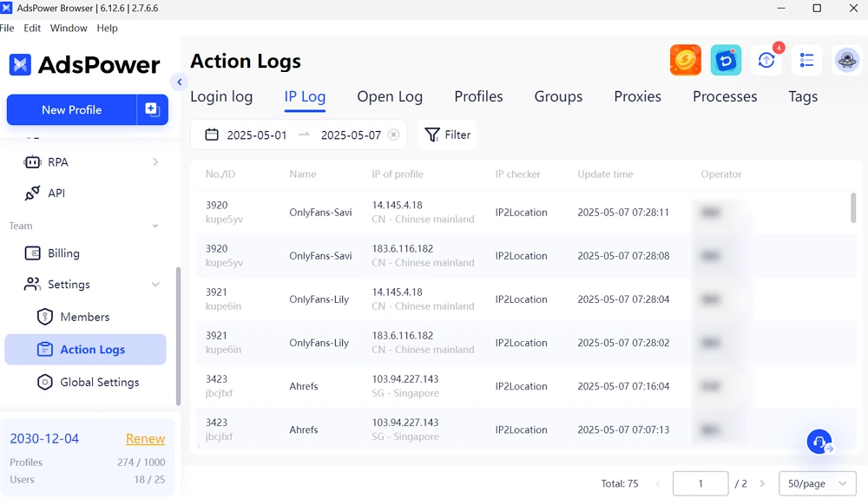Open the update icon with red badge
This screenshot has width=868, height=499.
(766, 60)
